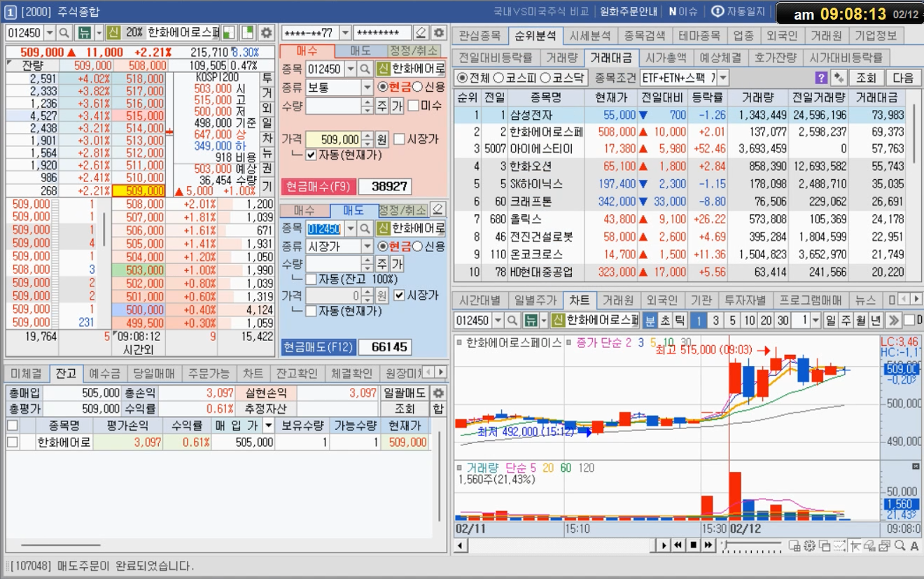This screenshot has width=924, height=579.
Task: Click chart zoom slider below chart
Action: [752, 545]
